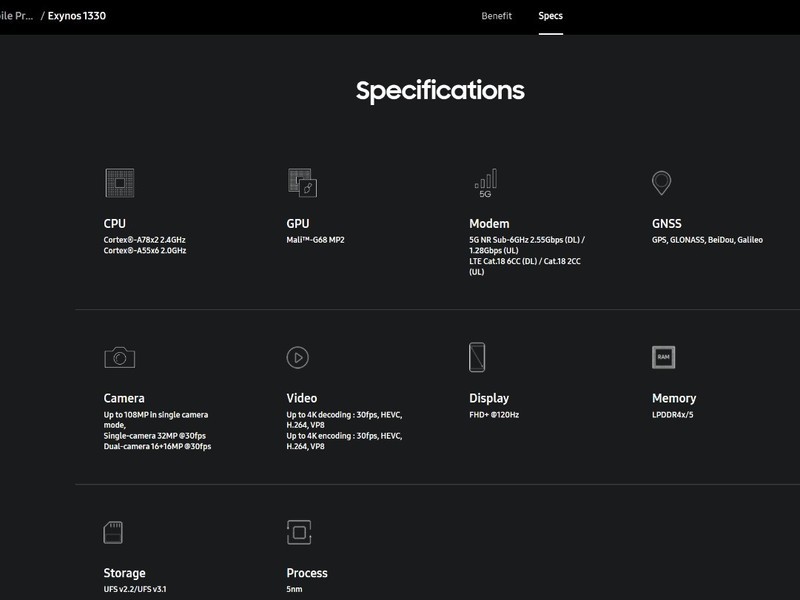Viewport: 800px width, 600px height.
Task: Switch to the Benefit tab
Action: (x=496, y=16)
